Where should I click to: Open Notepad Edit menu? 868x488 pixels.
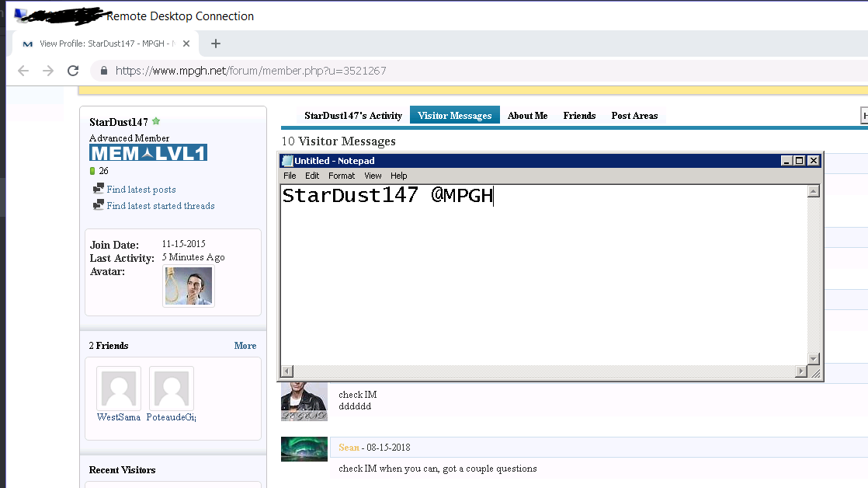coord(312,176)
